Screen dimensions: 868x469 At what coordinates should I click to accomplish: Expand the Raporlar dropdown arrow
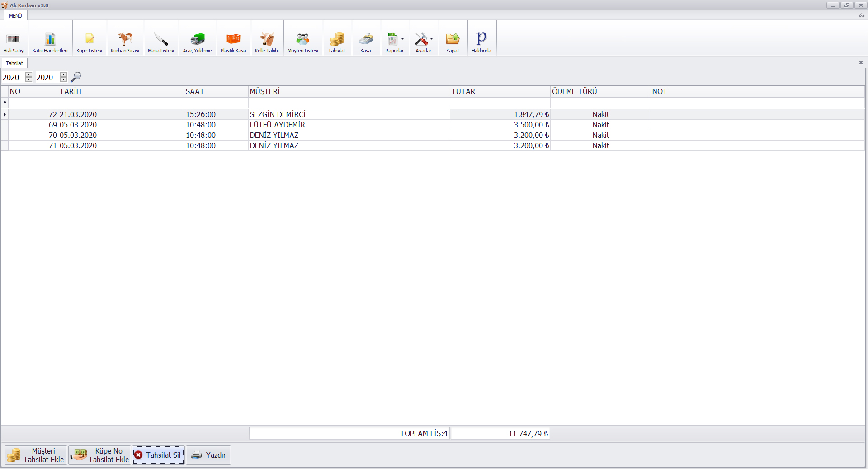point(402,39)
